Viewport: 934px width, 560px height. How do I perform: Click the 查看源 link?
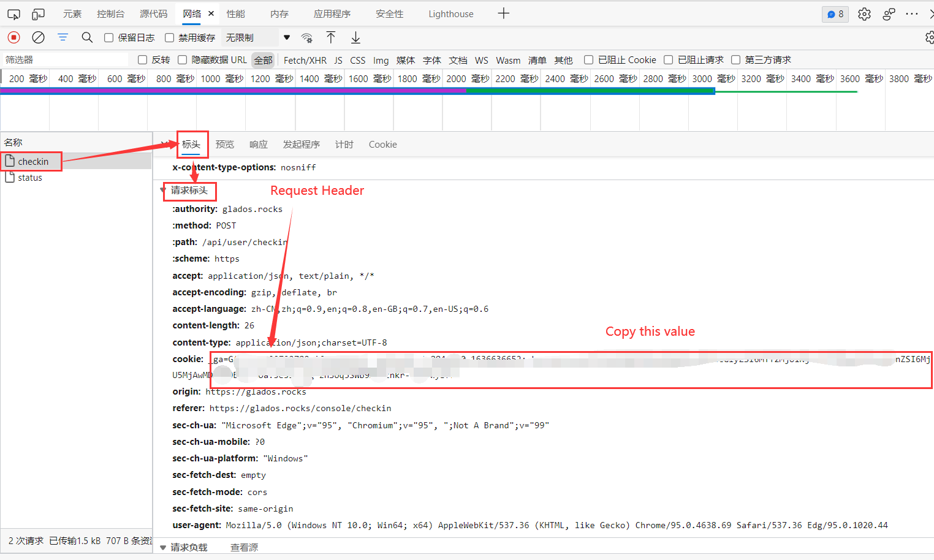[244, 547]
